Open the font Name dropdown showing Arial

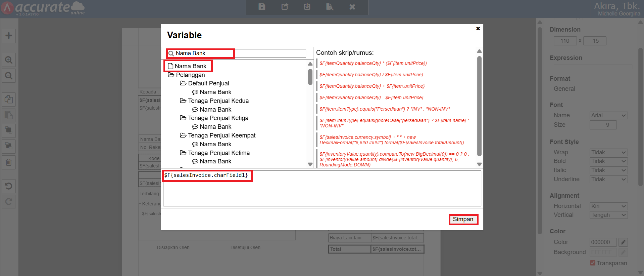pos(608,115)
